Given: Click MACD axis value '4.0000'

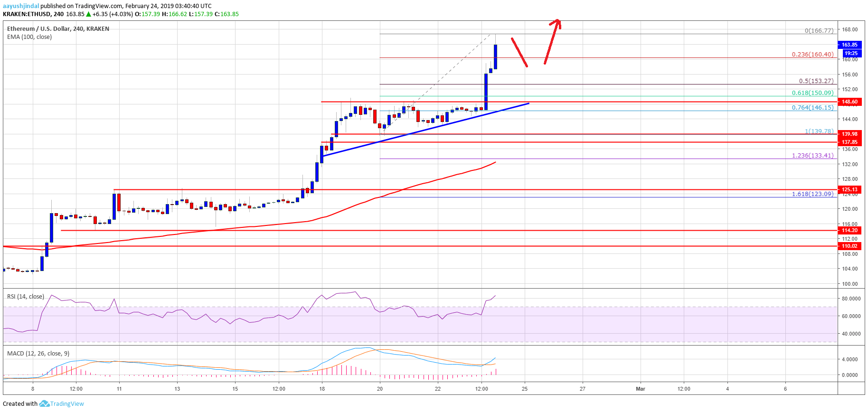Looking at the screenshot, I should coord(850,359).
